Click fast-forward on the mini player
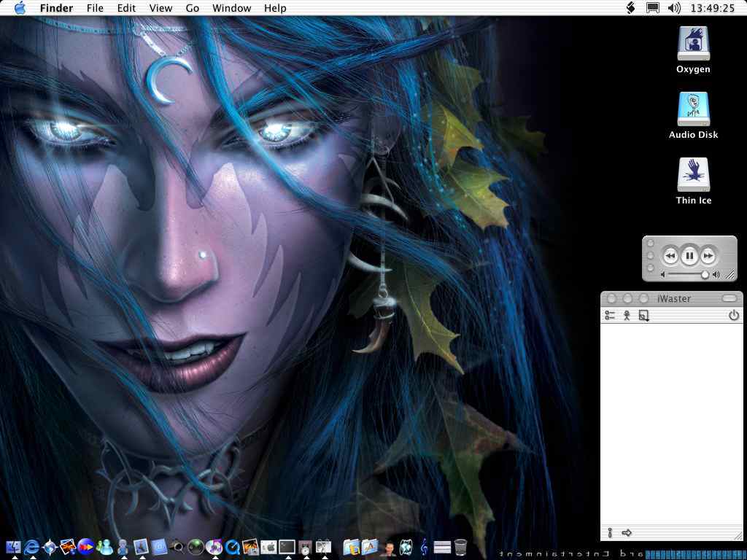The height and width of the screenshot is (560, 747). click(708, 256)
